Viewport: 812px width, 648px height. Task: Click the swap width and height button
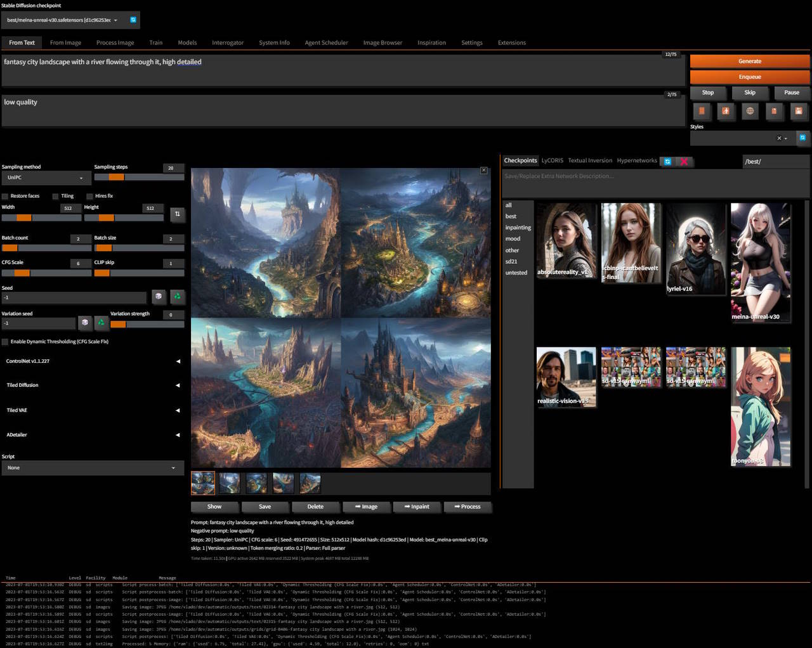click(x=177, y=214)
